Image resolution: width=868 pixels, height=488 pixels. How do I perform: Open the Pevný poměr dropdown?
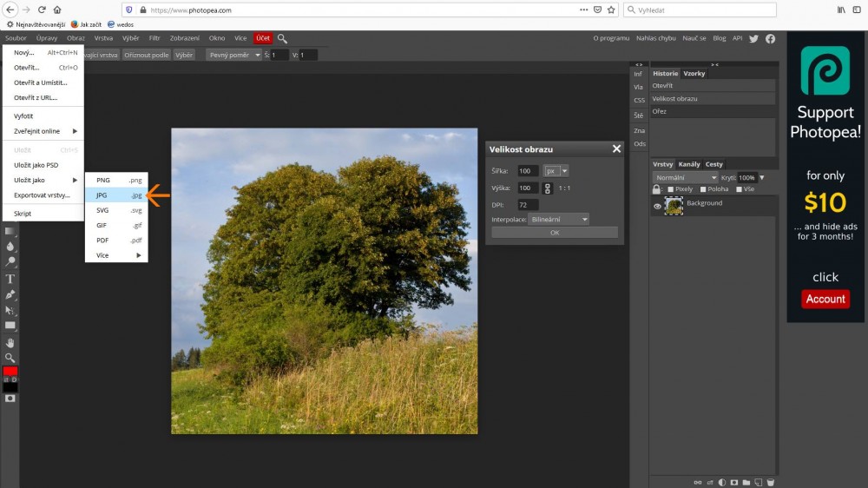[233, 55]
